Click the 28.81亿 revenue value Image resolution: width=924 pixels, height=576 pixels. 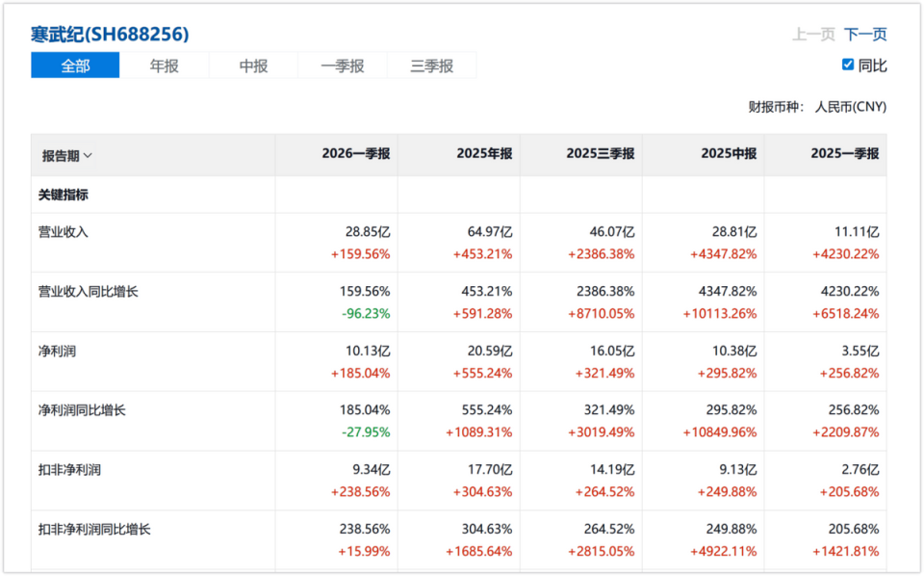tap(734, 232)
